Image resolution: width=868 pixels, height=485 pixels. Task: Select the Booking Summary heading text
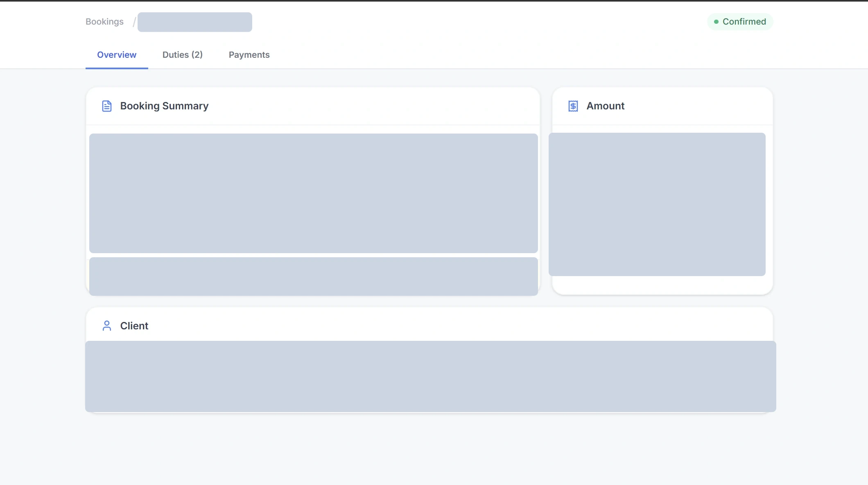tap(164, 106)
